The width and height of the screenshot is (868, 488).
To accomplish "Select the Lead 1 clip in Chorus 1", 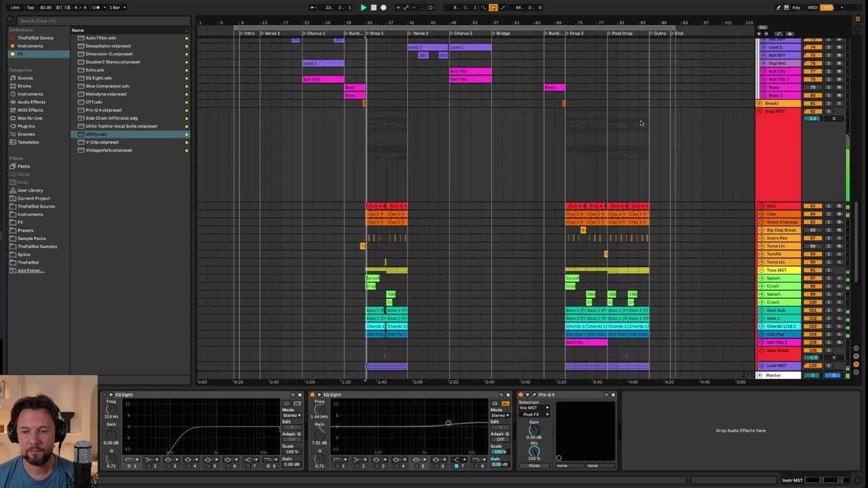I will click(323, 63).
